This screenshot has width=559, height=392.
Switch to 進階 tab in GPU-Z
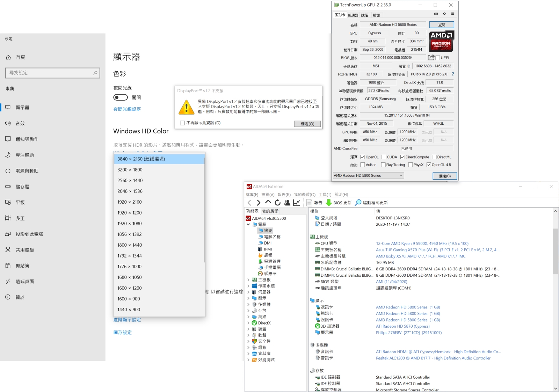(364, 15)
